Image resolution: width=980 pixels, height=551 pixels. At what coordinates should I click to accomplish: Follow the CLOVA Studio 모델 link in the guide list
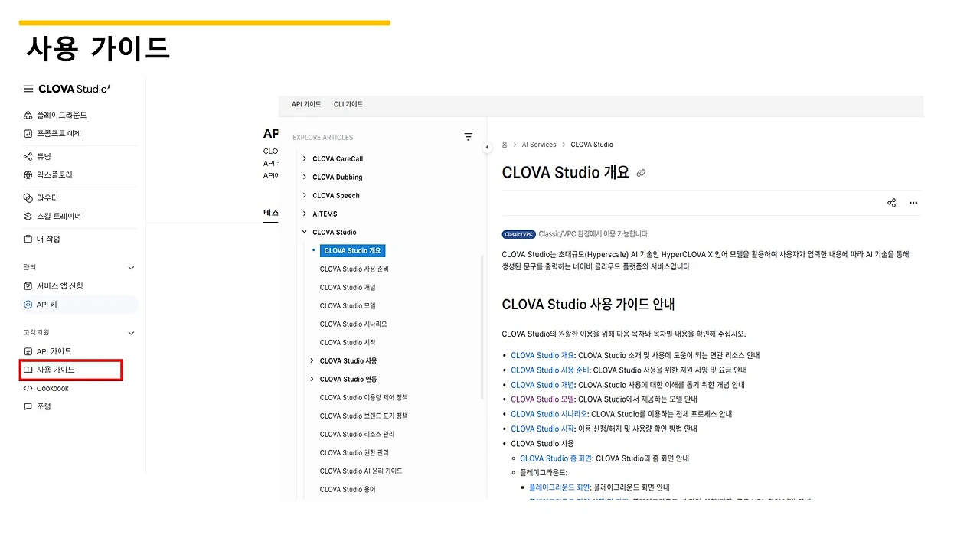click(x=542, y=399)
